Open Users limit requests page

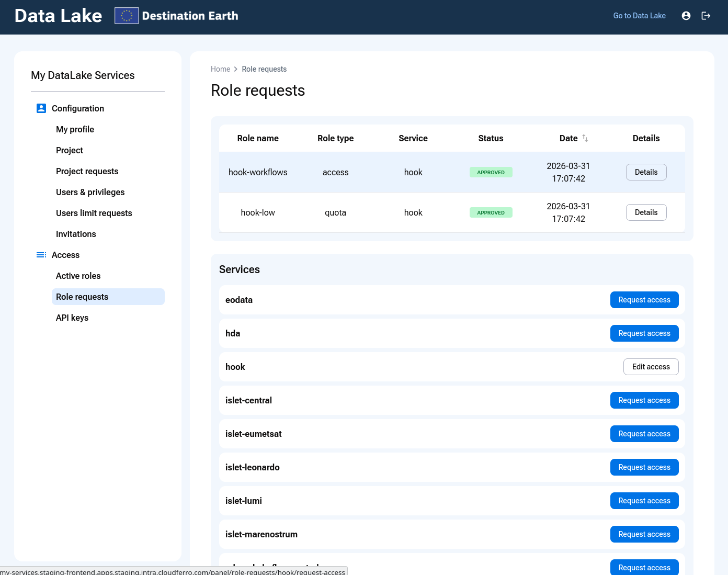94,213
